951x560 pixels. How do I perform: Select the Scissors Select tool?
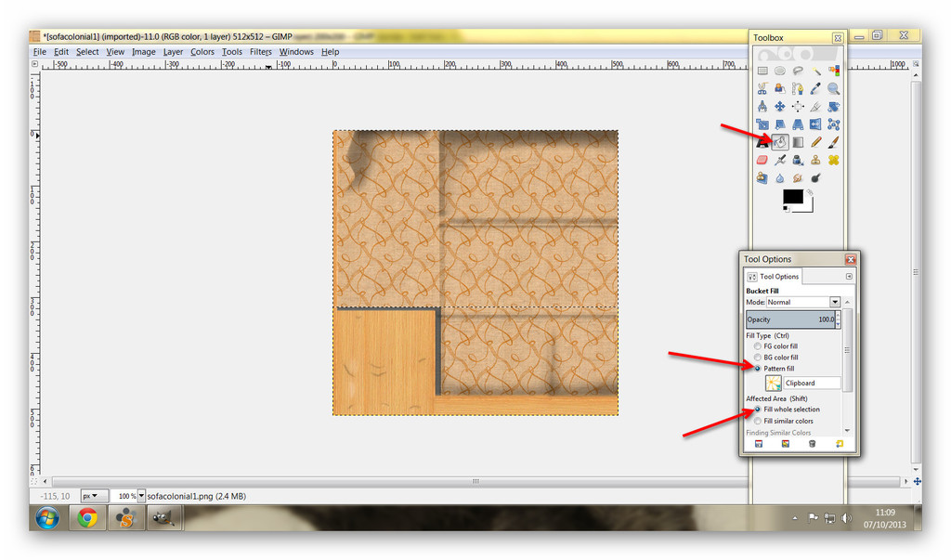(762, 89)
